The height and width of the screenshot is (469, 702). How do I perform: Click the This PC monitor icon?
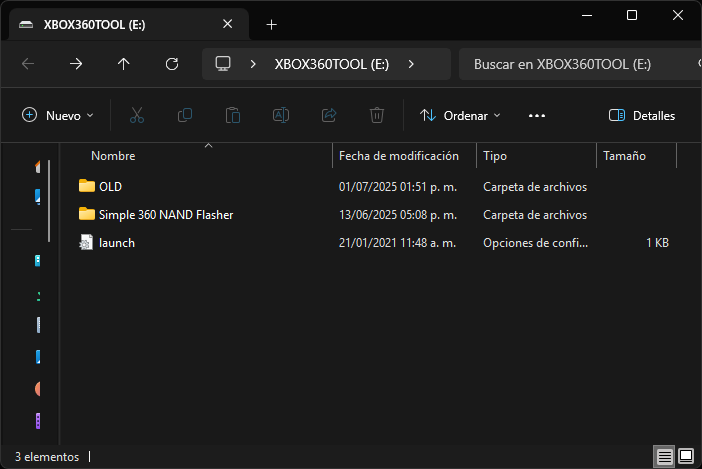point(223,64)
